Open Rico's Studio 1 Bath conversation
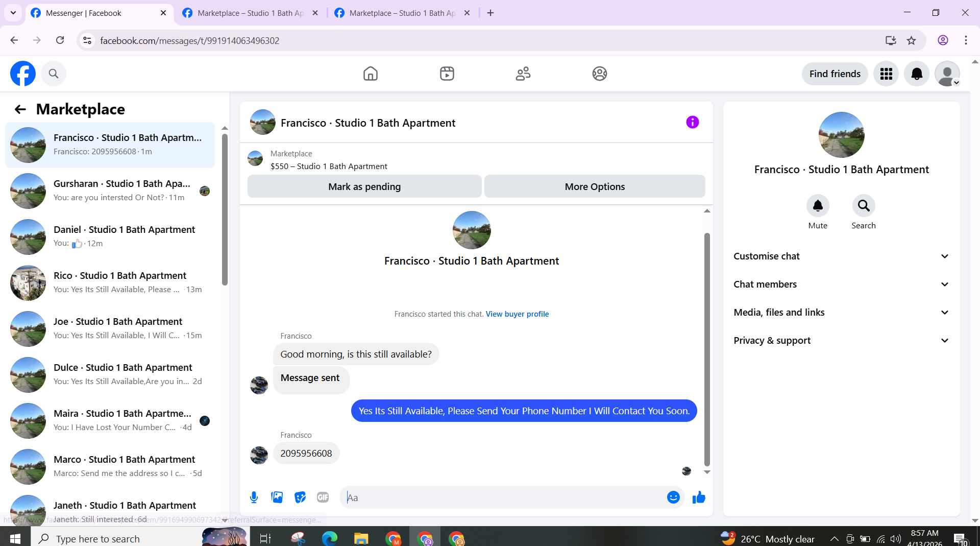Viewport: 980px width, 546px height. 110,283
